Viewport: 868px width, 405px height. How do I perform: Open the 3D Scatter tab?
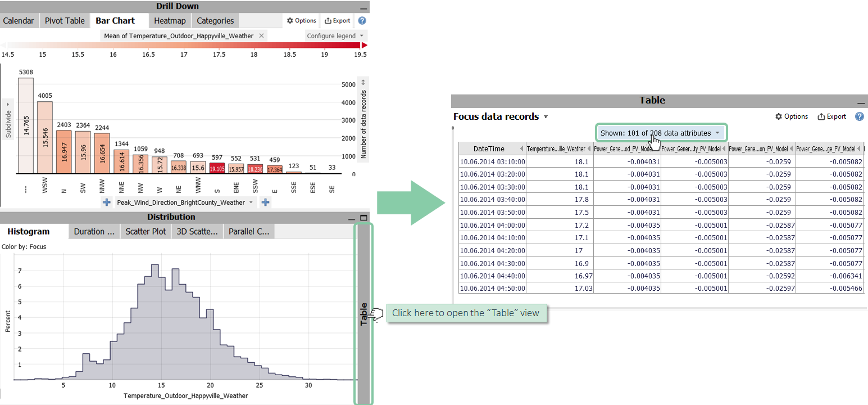[x=197, y=231]
